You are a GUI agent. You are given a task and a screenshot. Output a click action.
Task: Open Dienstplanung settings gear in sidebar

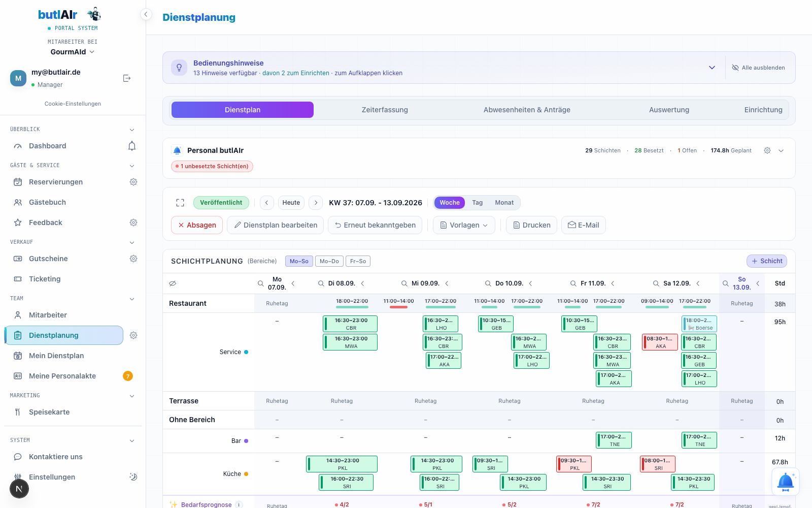coord(133,335)
